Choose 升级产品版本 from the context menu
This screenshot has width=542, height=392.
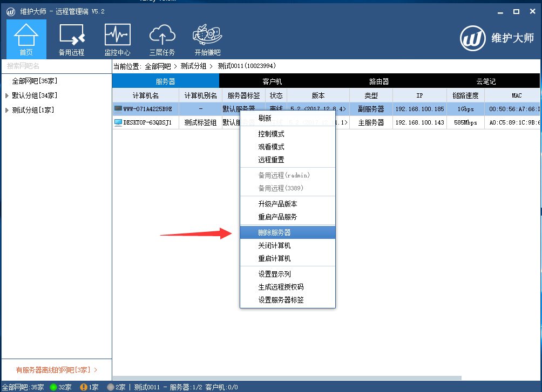click(x=288, y=204)
